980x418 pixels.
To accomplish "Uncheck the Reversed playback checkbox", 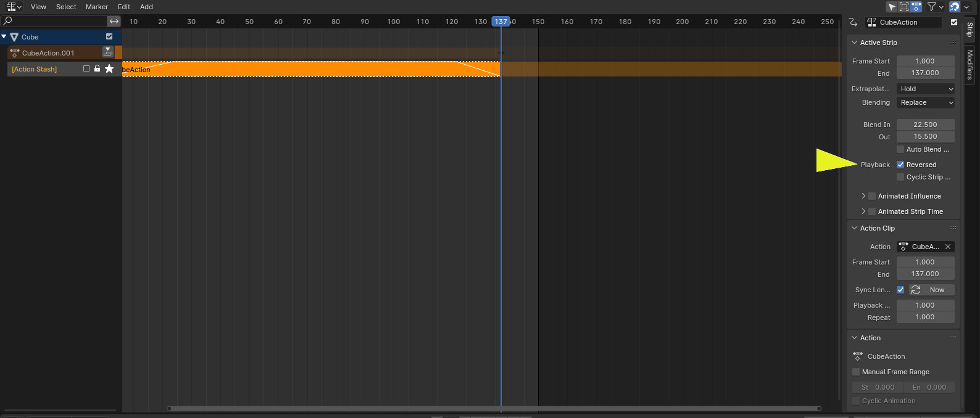I will (900, 165).
